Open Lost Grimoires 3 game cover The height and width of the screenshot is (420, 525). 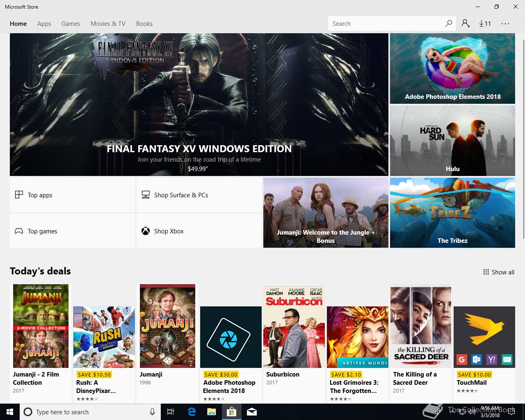[x=358, y=337]
